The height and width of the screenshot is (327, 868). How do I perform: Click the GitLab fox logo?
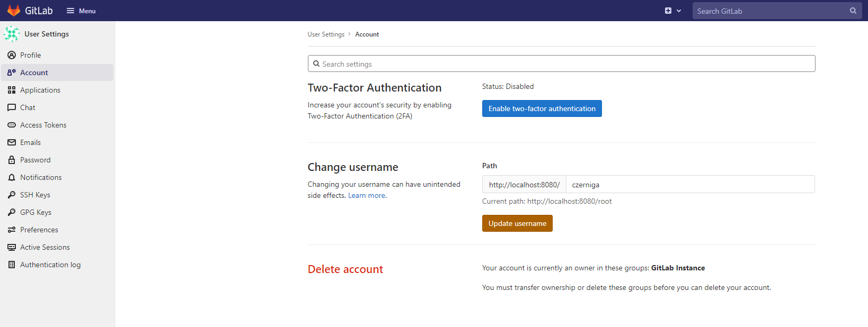14,11
